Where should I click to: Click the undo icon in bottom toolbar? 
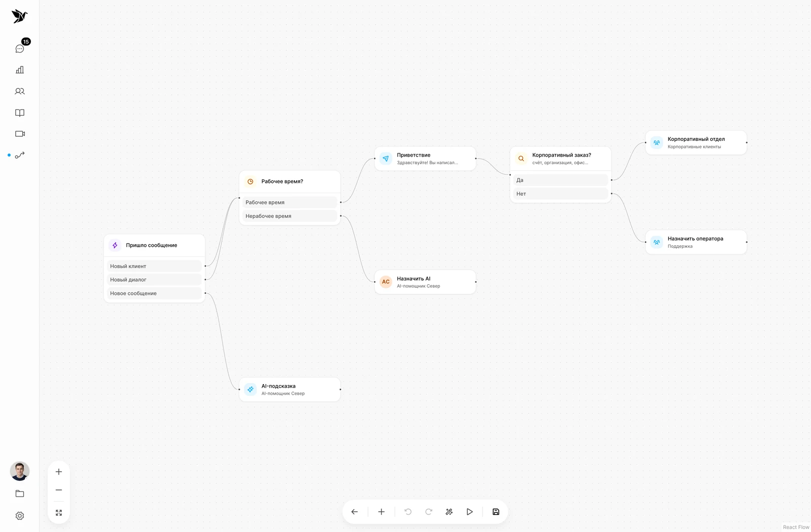408,512
